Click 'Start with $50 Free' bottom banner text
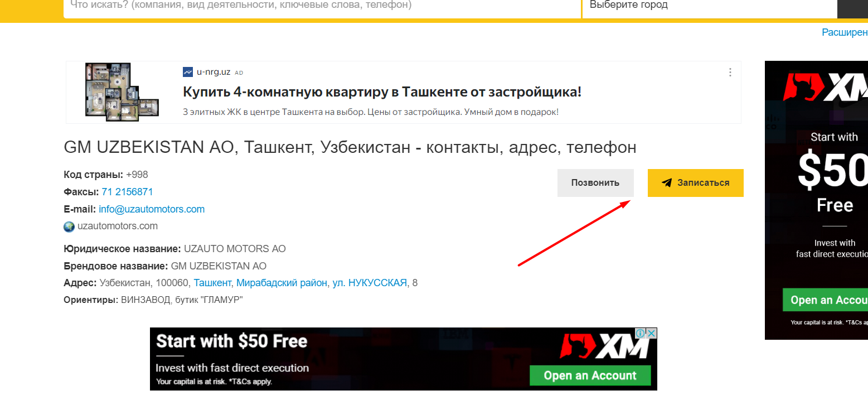868x400 pixels. point(232,341)
